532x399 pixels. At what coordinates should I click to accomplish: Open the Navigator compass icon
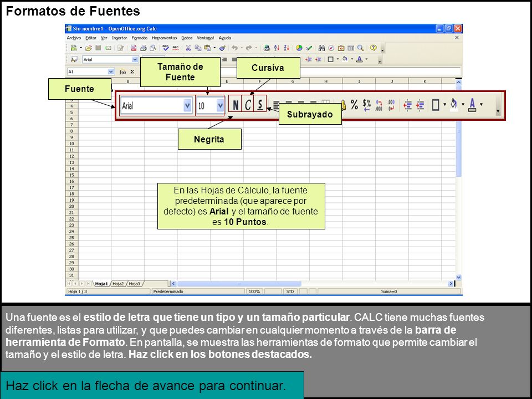(331, 48)
